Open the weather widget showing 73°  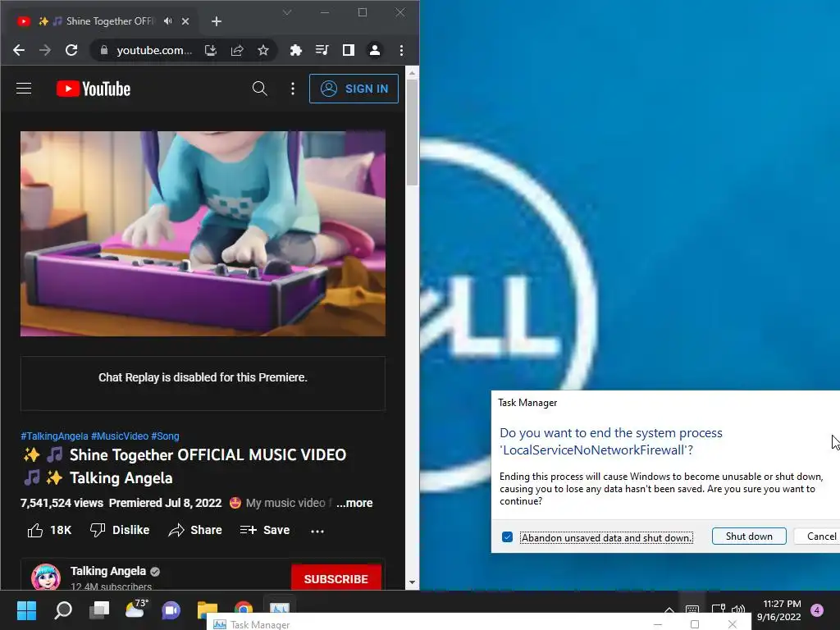coord(135,609)
